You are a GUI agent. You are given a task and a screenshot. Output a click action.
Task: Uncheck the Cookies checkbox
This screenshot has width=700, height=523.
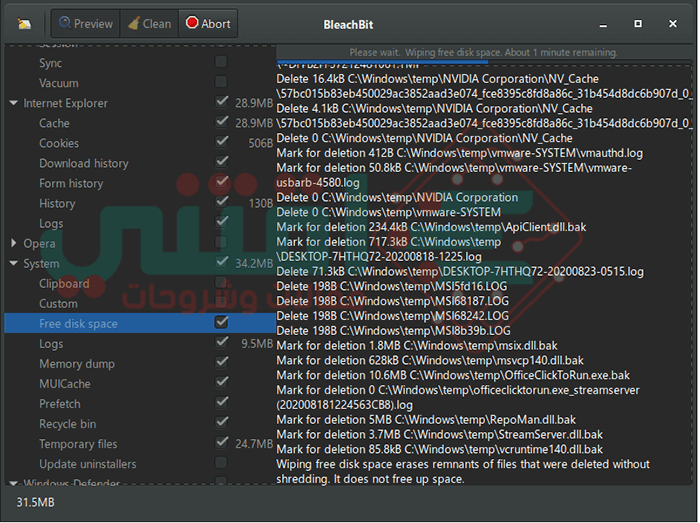[221, 142]
